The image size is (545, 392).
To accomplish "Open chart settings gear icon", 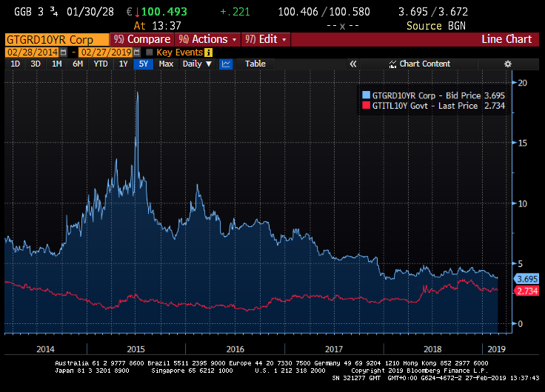I will coord(508,64).
